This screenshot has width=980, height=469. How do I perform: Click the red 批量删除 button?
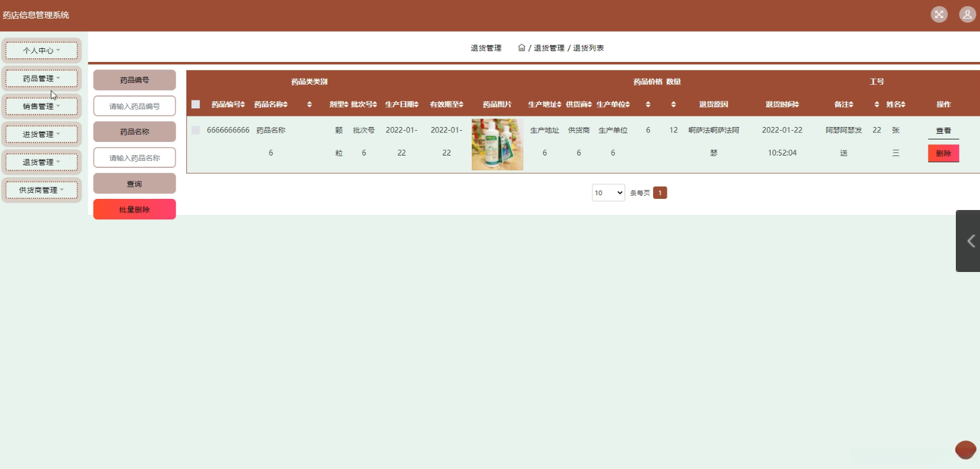[x=134, y=209]
